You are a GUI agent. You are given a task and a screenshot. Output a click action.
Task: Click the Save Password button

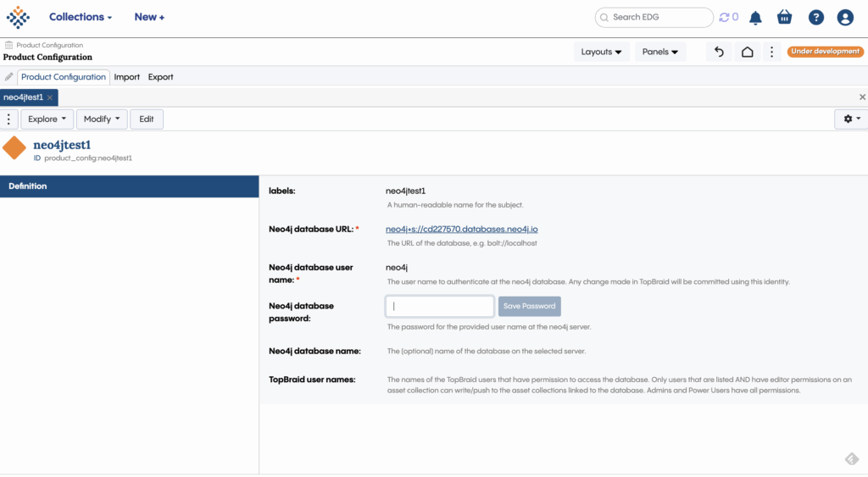[x=529, y=306]
